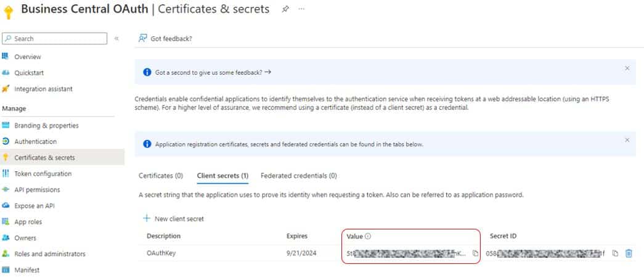Open the Federated credentials (0) tab
Image resolution: width=644 pixels, height=280 pixels.
click(298, 176)
